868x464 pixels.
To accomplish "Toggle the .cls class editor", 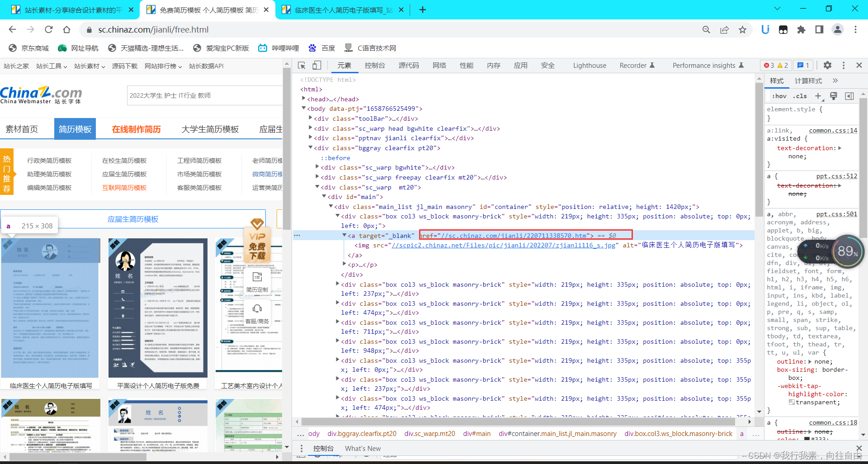I will click(800, 96).
